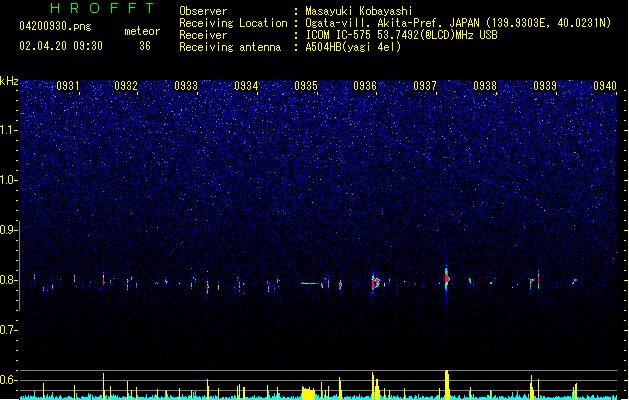
Task: Click the 0.9 kHz axis label
Action: tap(9, 230)
